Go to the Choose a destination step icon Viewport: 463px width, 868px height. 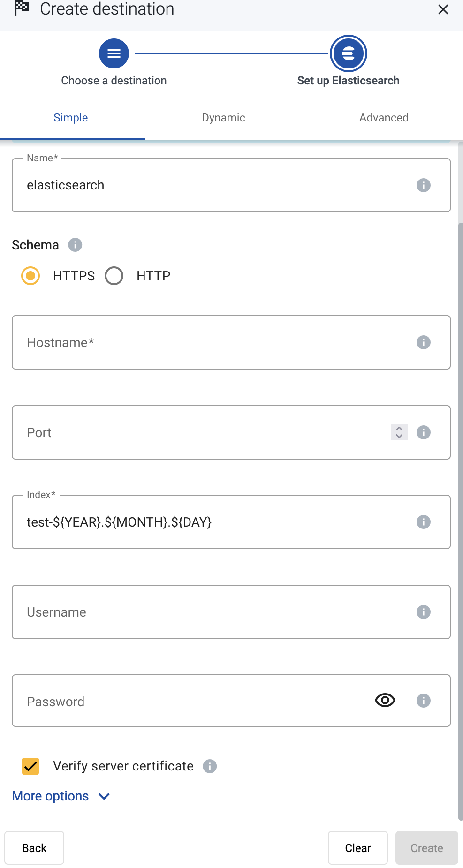click(x=114, y=53)
